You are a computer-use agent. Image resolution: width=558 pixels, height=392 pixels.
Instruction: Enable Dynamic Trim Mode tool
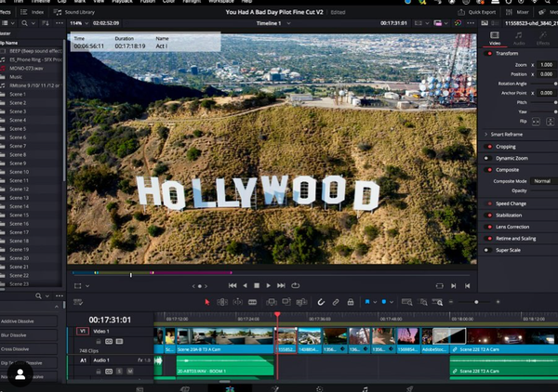coord(237,302)
